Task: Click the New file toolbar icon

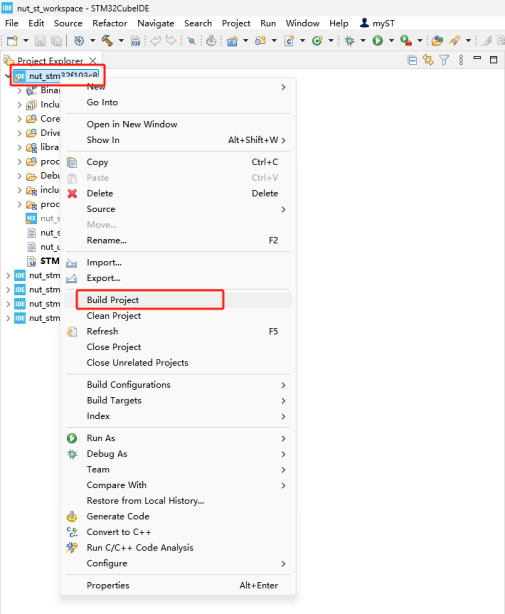Action: coord(13,41)
